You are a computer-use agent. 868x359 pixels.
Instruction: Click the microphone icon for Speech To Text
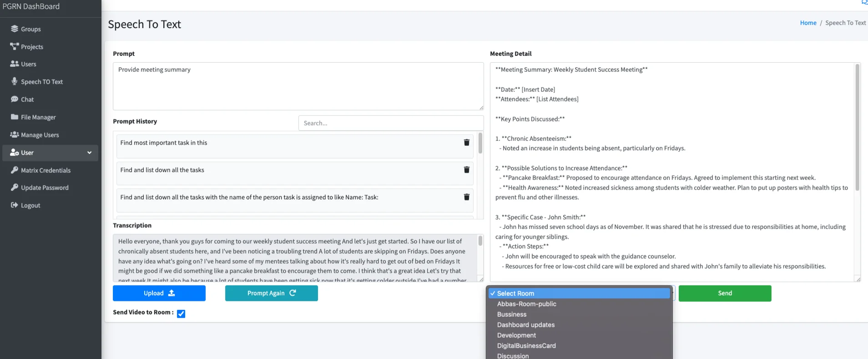15,81
